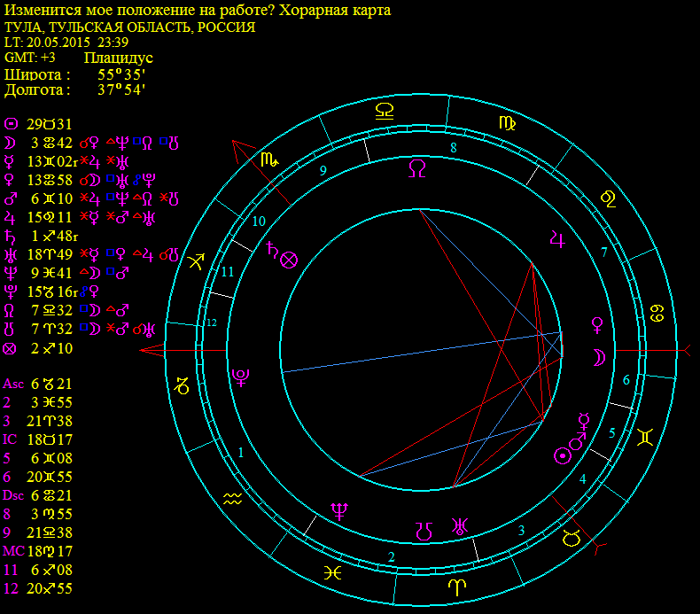Select the MC 18 Scorpio 17 row

click(x=37, y=551)
